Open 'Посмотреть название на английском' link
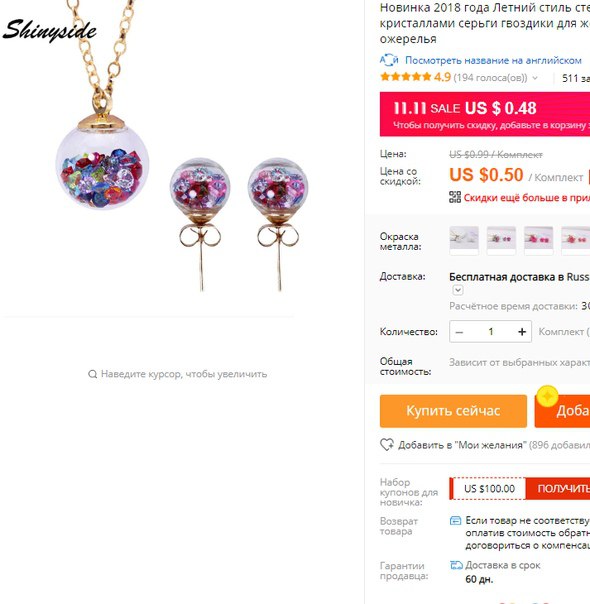The width and height of the screenshot is (590, 604). 493,60
